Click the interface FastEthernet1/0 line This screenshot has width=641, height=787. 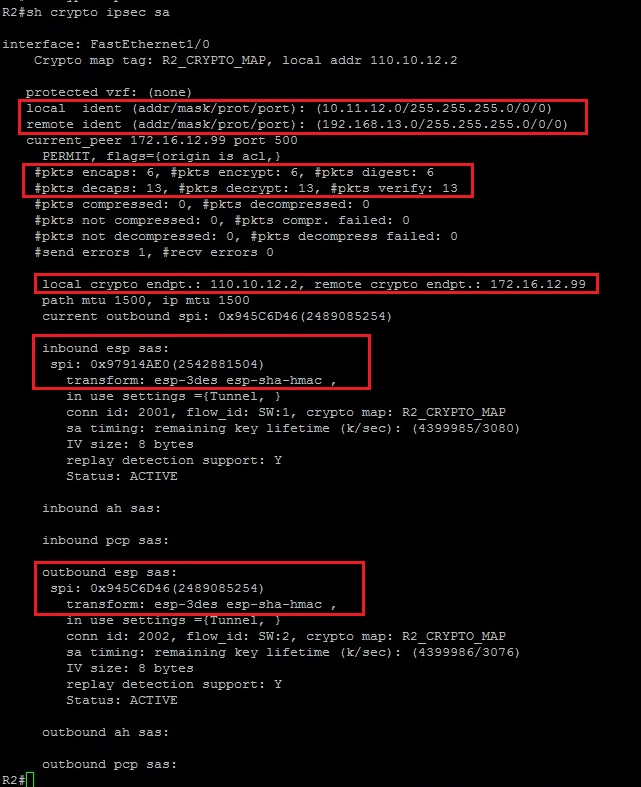106,44
